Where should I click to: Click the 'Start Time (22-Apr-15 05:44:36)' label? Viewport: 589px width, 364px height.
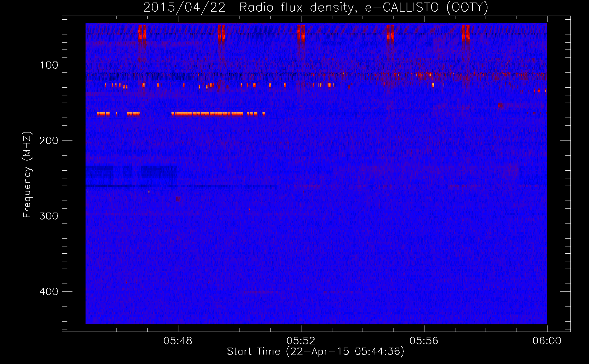(316, 352)
